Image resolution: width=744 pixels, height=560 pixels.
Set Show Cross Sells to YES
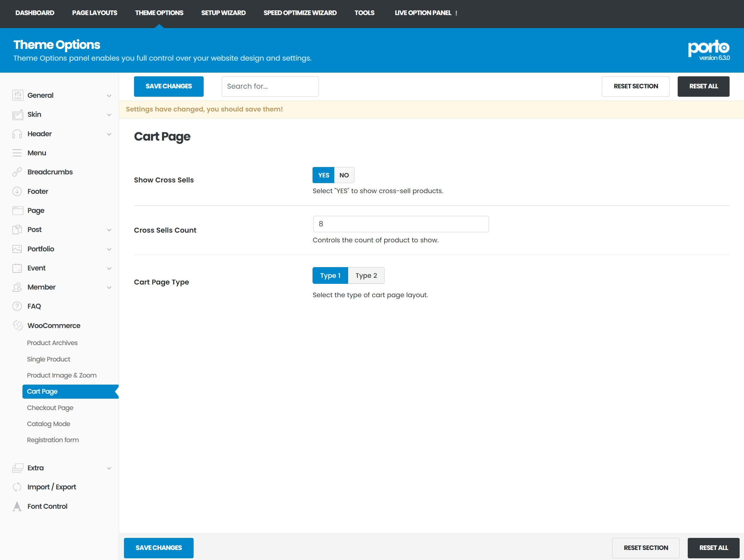pos(323,175)
